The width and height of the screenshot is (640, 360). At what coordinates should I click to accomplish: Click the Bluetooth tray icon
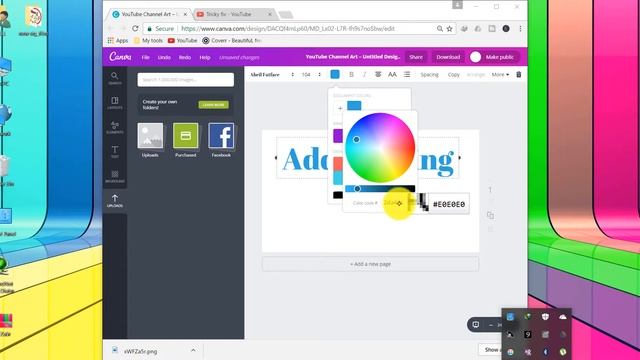click(545, 352)
